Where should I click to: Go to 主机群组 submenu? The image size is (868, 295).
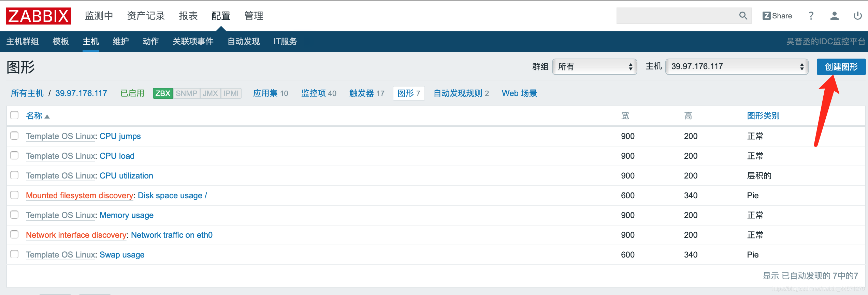[23, 42]
